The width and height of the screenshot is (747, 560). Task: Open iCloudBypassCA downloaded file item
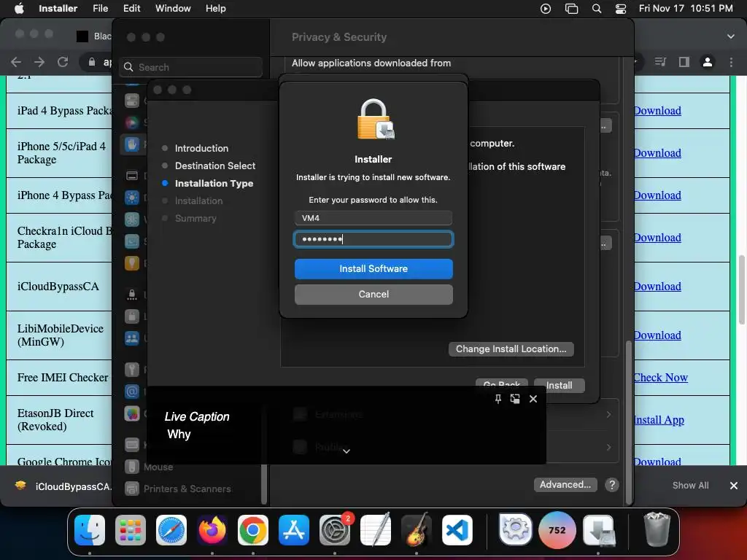tap(62, 486)
